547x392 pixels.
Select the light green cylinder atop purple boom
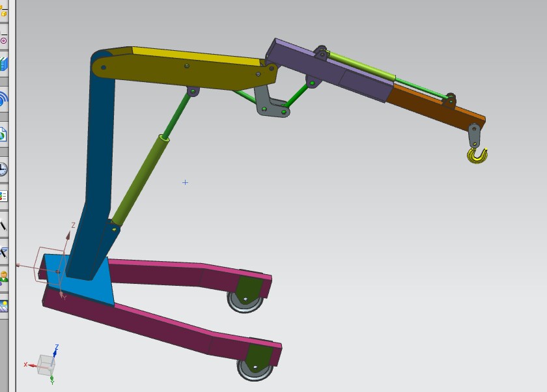361,66
